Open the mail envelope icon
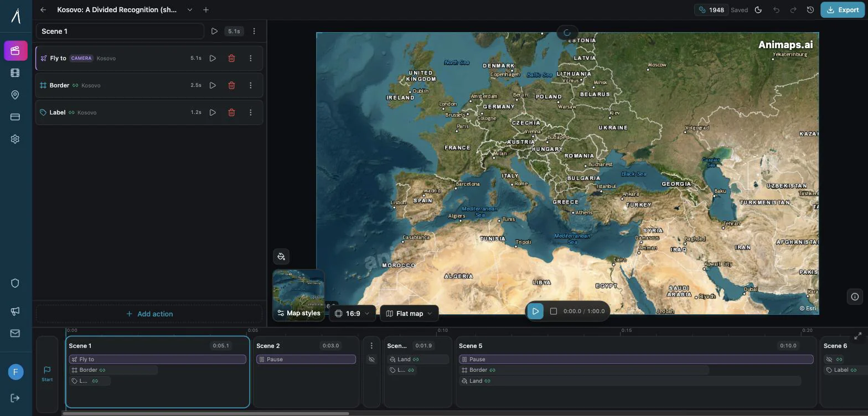 click(15, 333)
